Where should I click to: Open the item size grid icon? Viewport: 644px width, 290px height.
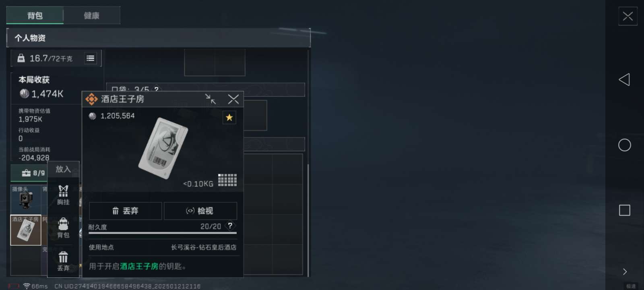point(227,180)
